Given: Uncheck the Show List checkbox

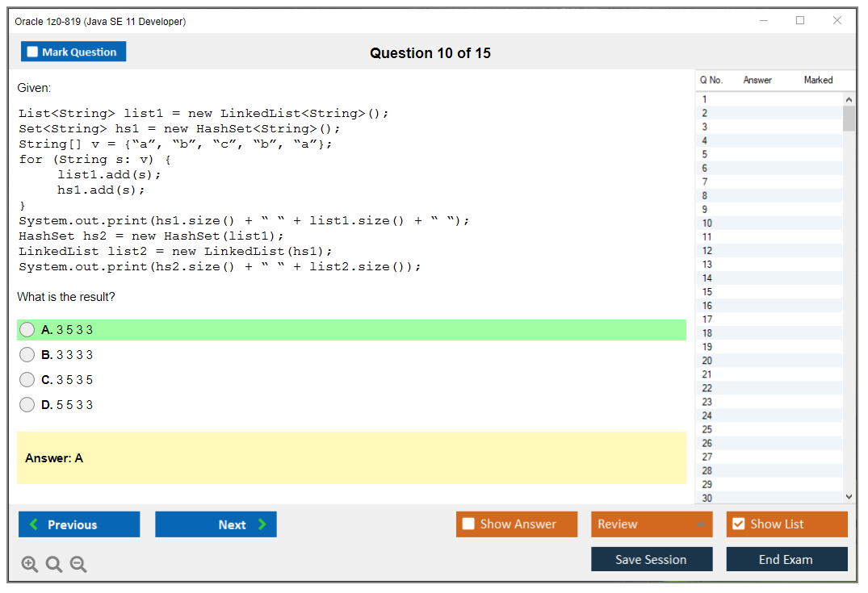Looking at the screenshot, I should pos(738,524).
